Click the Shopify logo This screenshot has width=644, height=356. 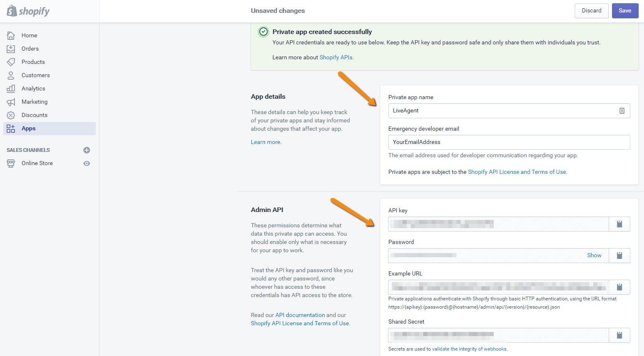tap(27, 11)
